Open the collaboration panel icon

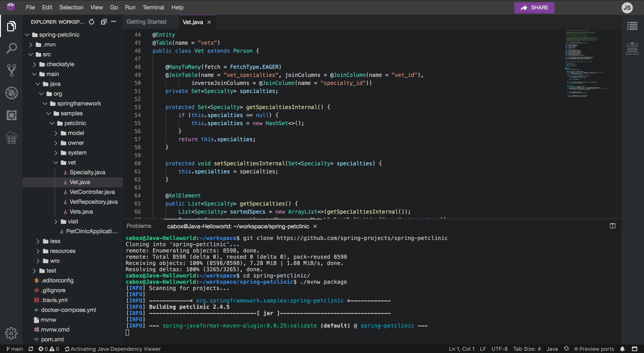click(x=633, y=49)
